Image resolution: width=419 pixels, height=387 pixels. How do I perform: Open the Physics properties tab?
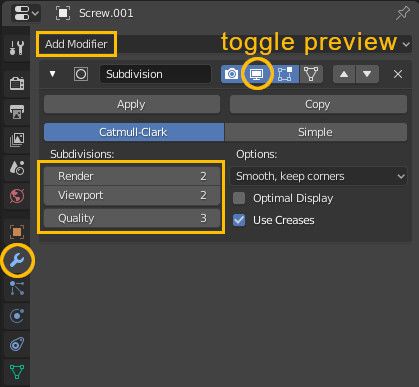point(17,316)
